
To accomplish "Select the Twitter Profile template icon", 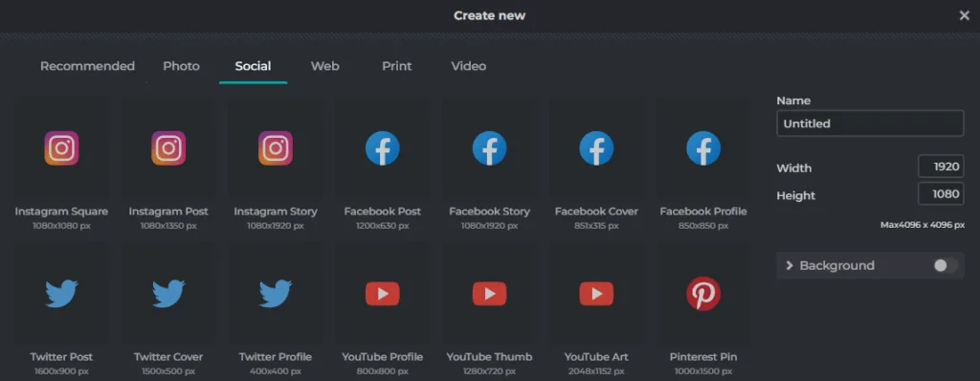I will (275, 294).
